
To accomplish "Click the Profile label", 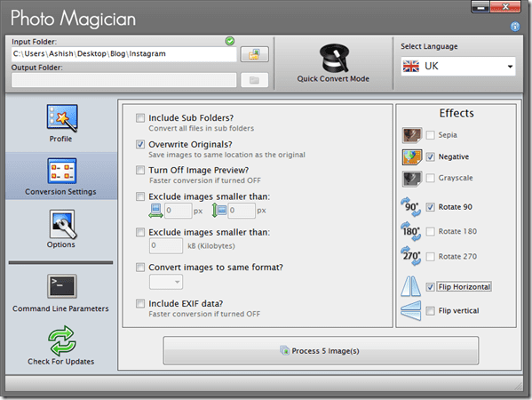I will coord(60,139).
